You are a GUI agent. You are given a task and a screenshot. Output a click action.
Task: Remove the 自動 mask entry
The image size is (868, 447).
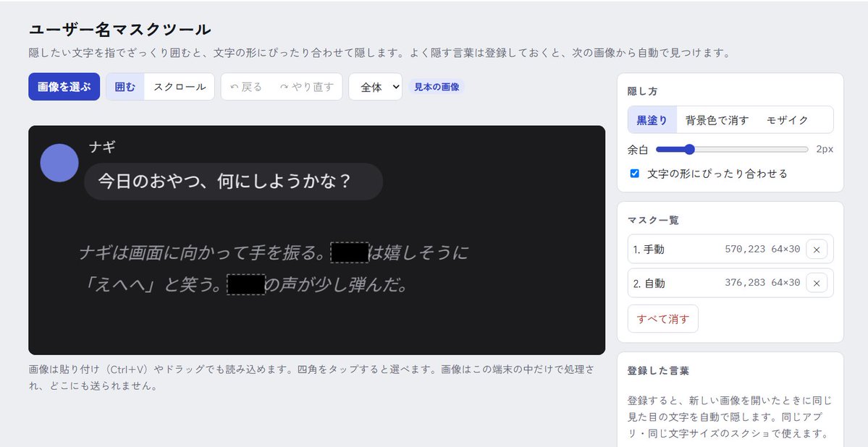coord(817,284)
